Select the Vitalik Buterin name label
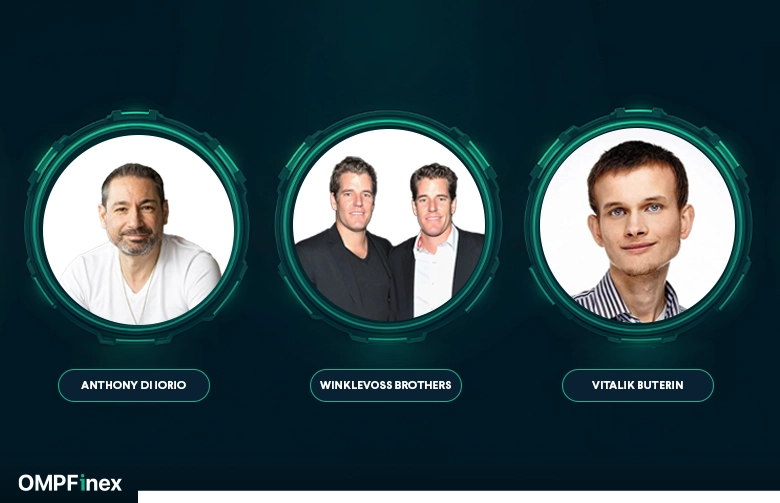Screen dimensions: 780x503 638,385
